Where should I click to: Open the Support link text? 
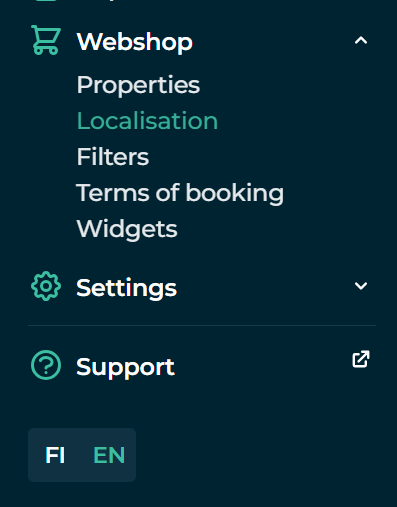point(125,367)
